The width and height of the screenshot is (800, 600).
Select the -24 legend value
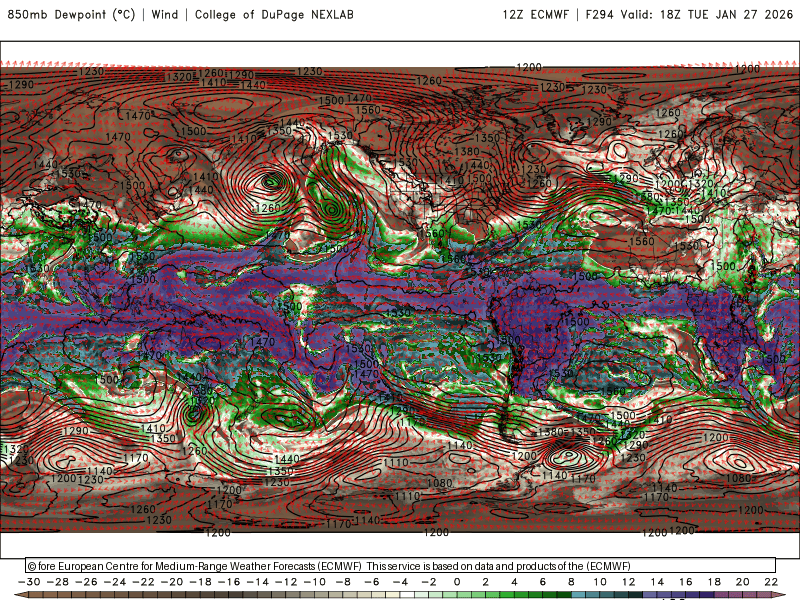coord(115,582)
